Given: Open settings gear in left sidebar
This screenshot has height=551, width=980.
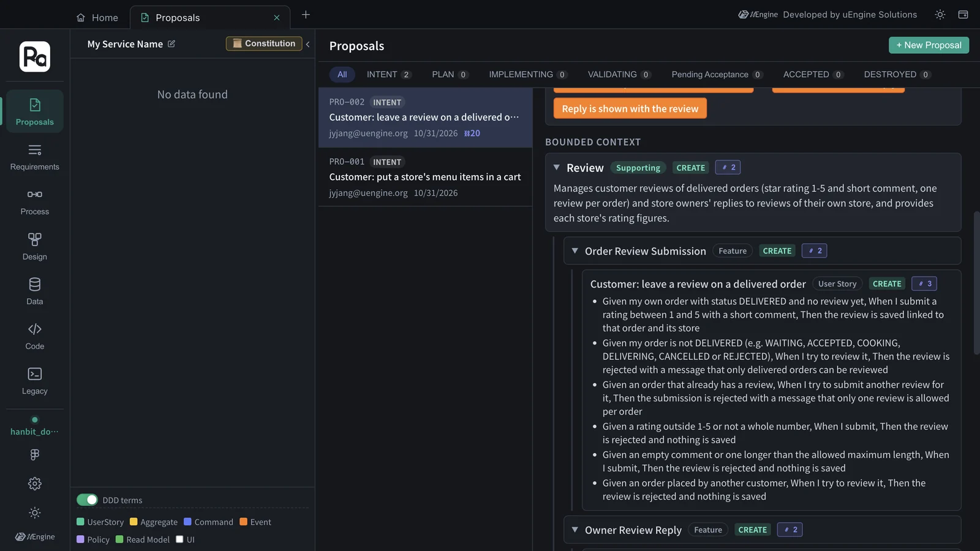Looking at the screenshot, I should pos(35,484).
